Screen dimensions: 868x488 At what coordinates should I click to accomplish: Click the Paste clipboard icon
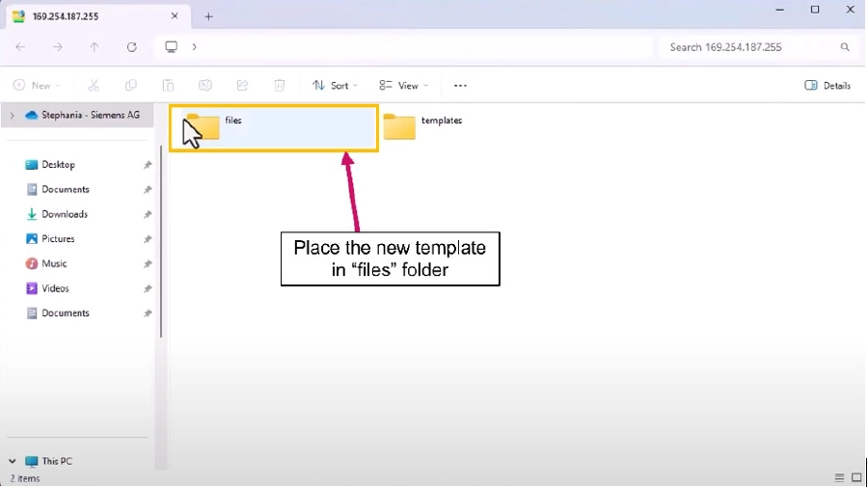168,86
